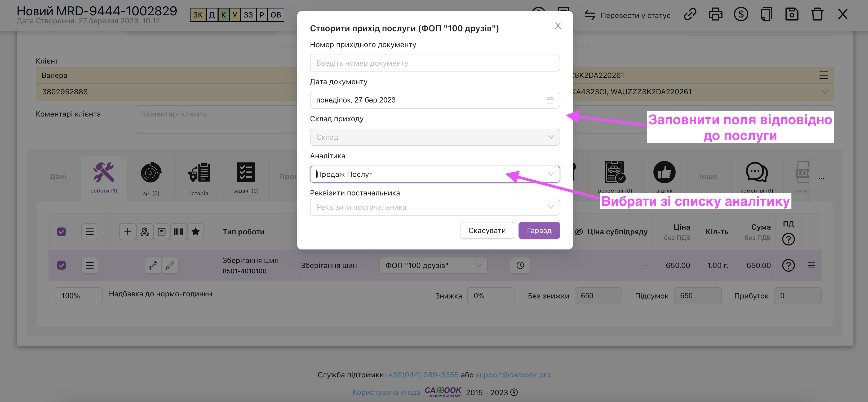Open the Користувача угода link
The height and width of the screenshot is (402, 868).
[x=386, y=392]
